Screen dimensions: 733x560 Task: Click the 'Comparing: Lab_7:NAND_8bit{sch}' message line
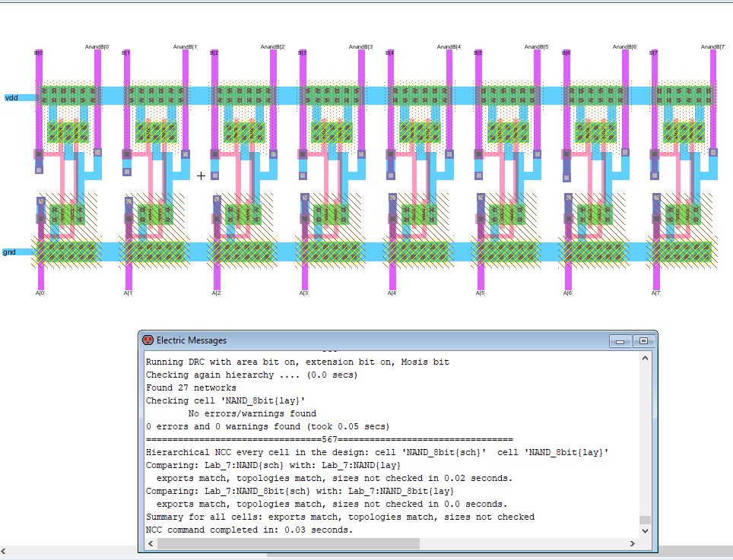pyautogui.click(x=300, y=491)
